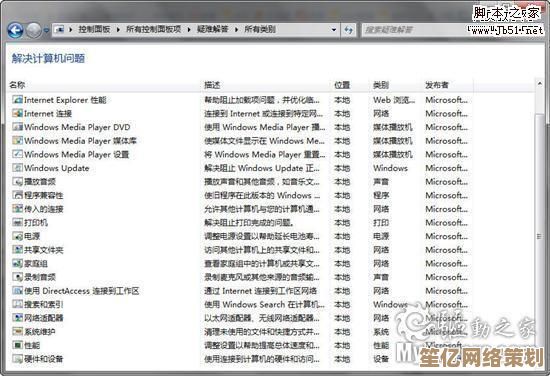Click the 网络适配器 troubleshooter icon
Viewport: 550px width, 376px height.
pos(17,318)
